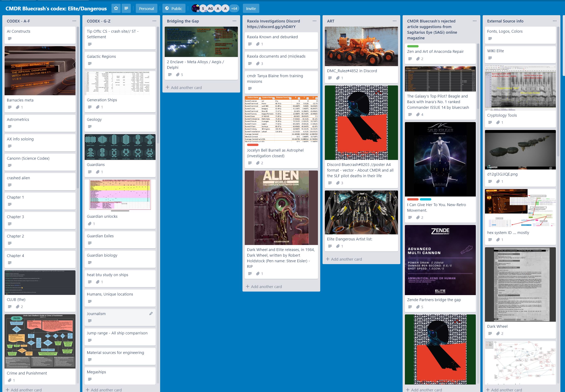Click the attachment icon on CLUB (the) card
This screenshot has height=392, width=565.
pyautogui.click(x=17, y=307)
